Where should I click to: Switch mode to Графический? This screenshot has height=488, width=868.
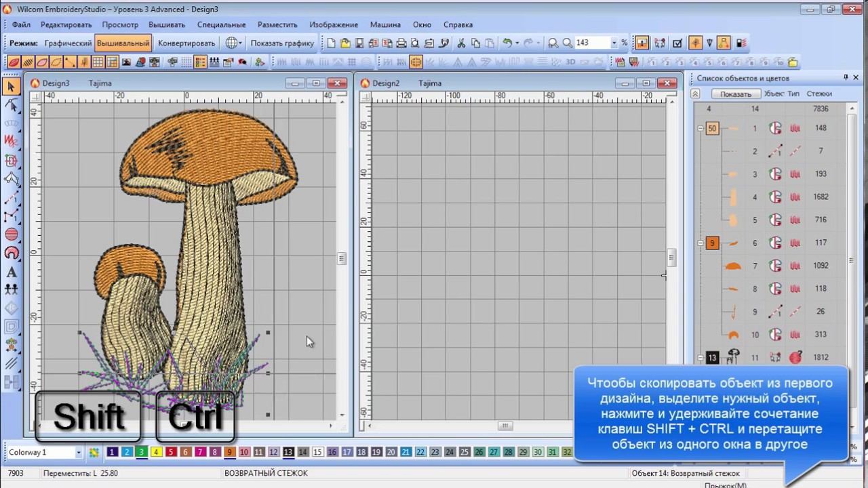[x=68, y=43]
